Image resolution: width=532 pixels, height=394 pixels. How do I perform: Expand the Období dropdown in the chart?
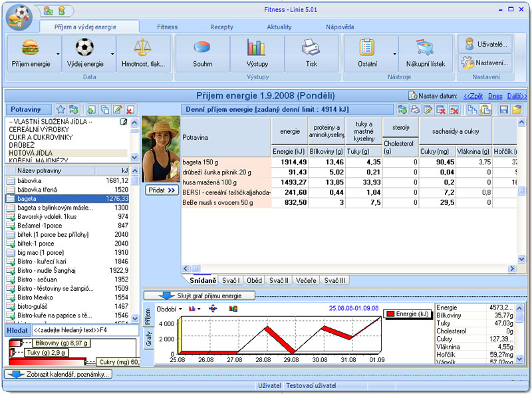point(170,309)
